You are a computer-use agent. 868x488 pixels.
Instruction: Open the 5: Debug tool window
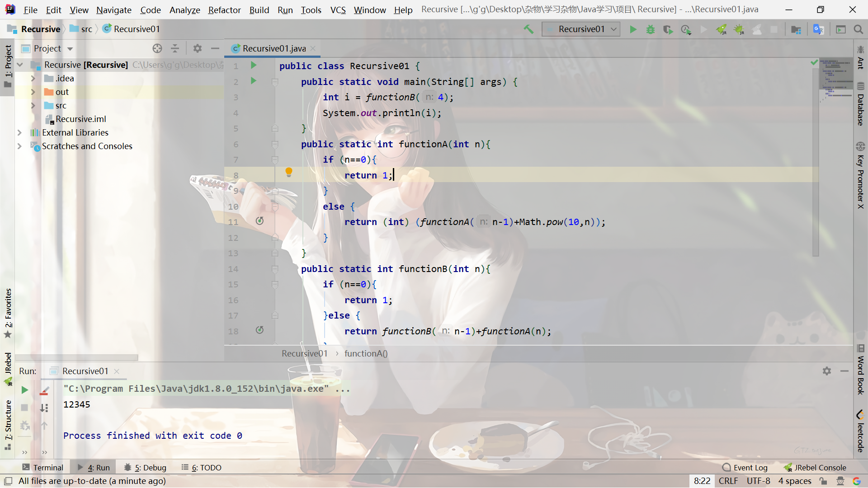[145, 468]
